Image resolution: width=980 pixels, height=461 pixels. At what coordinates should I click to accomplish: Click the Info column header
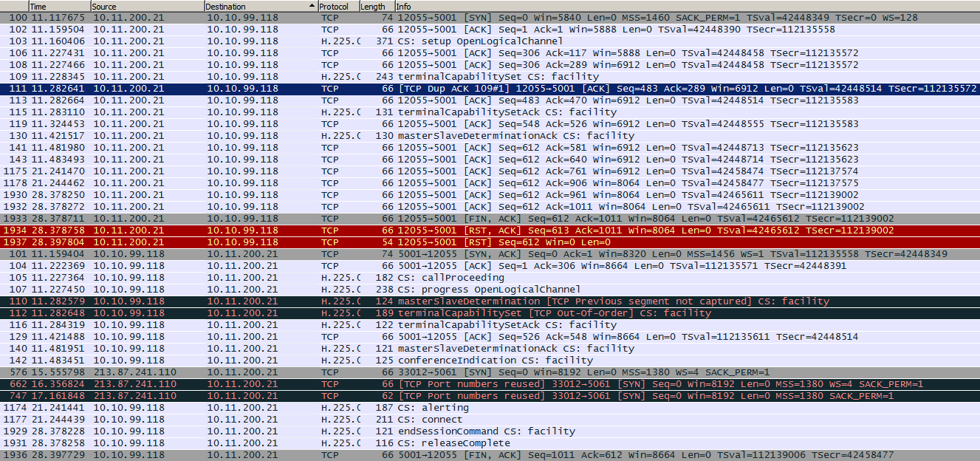pyautogui.click(x=665, y=6)
